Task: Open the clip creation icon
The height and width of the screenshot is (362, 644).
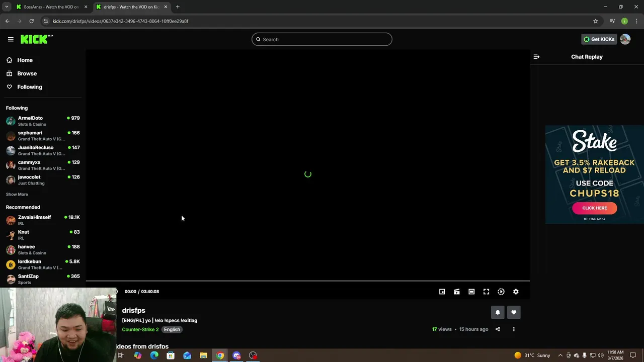Action: click(x=457, y=292)
